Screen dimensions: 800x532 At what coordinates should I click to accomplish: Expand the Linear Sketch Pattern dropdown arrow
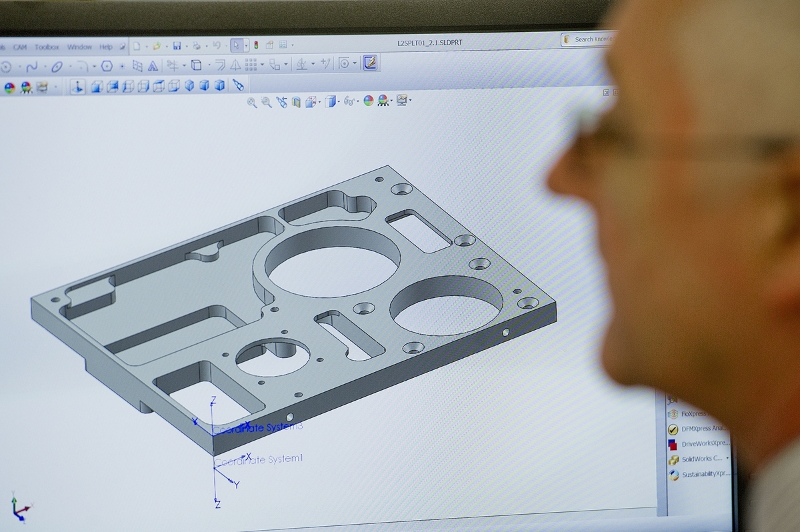pyautogui.click(x=263, y=65)
